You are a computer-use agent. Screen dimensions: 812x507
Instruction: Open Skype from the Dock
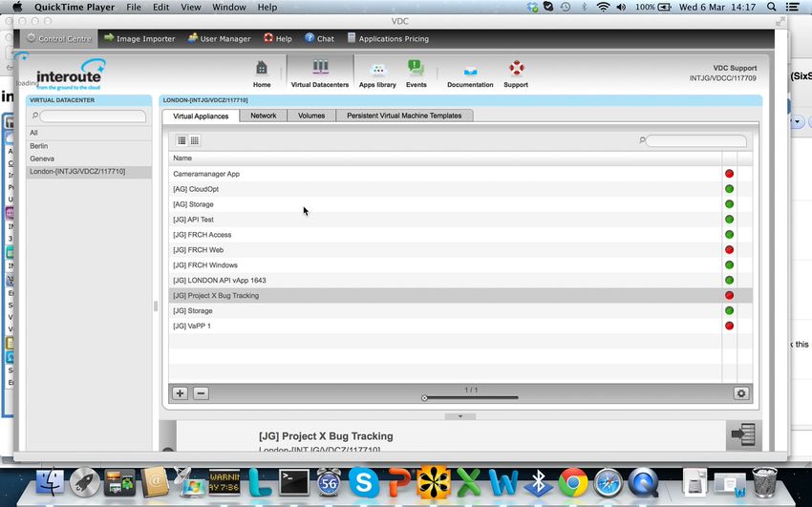(364, 483)
